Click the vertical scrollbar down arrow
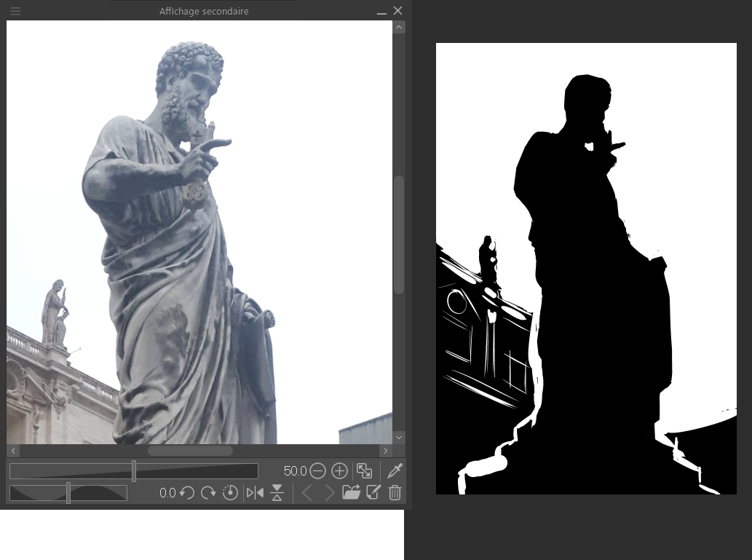This screenshot has width=752, height=560. click(398, 437)
